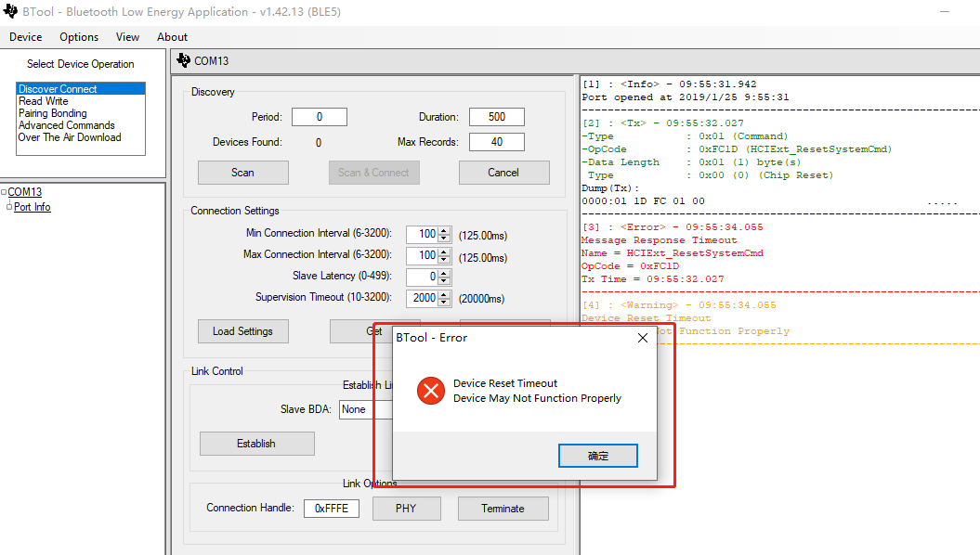Click the Load Settings button
The height and width of the screenshot is (555, 980).
tap(243, 331)
